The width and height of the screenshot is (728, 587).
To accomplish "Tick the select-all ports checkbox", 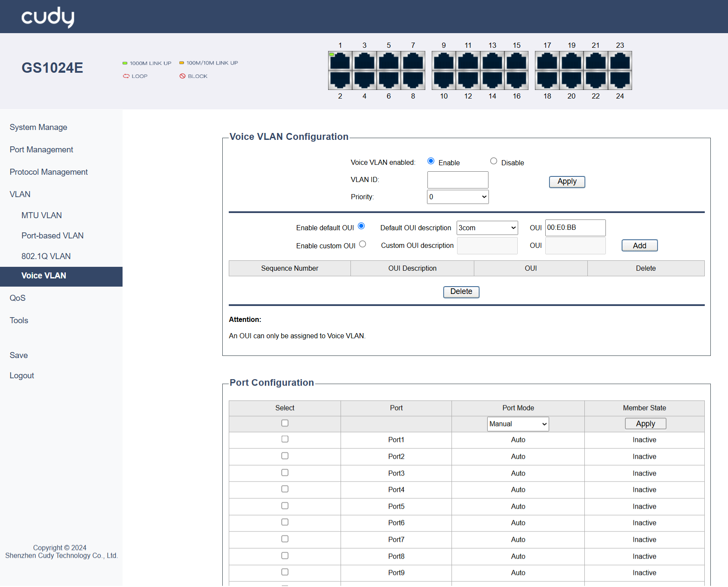I will 285,423.
